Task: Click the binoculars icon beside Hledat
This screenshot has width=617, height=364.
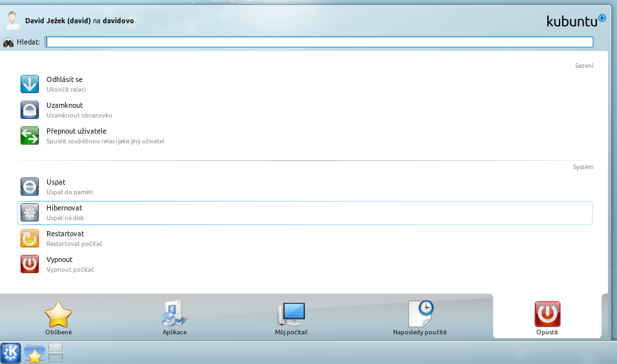Action: (8, 43)
